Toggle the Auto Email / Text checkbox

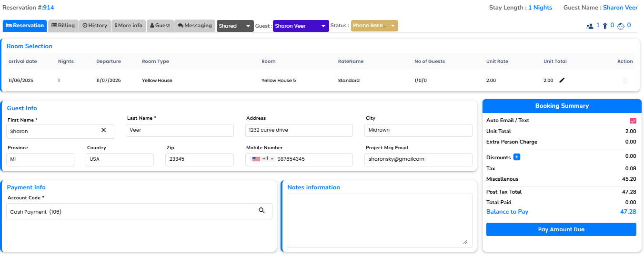coord(633,121)
